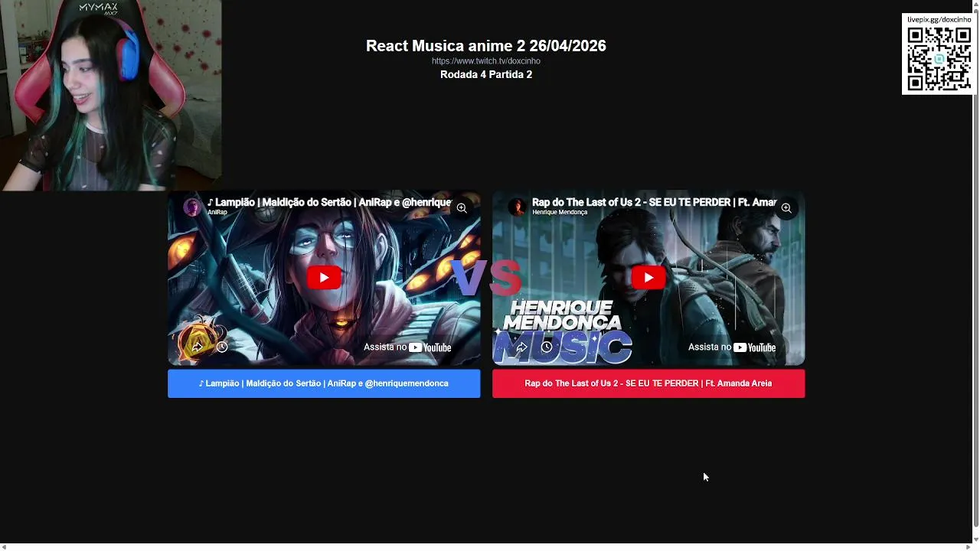Open Rap do The Last of Us 2 title link

click(x=654, y=202)
